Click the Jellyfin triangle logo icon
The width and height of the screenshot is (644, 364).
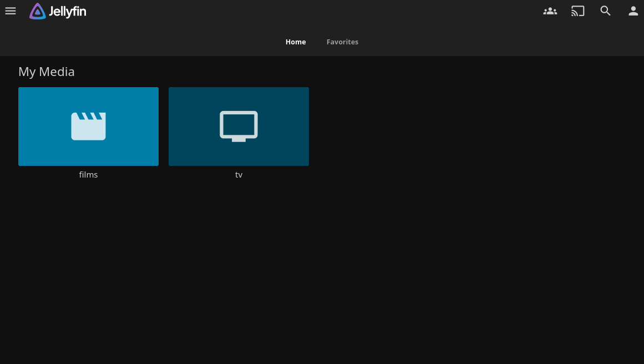38,11
